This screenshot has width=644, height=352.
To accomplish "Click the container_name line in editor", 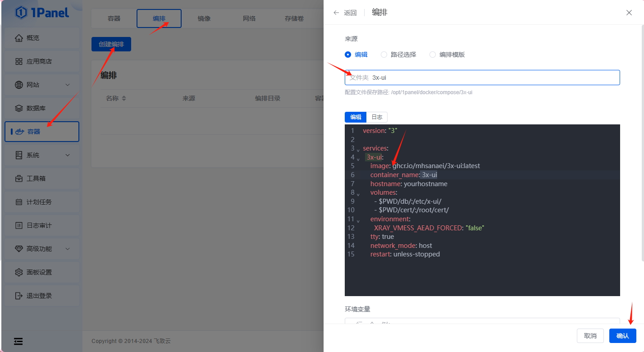I will [x=404, y=175].
